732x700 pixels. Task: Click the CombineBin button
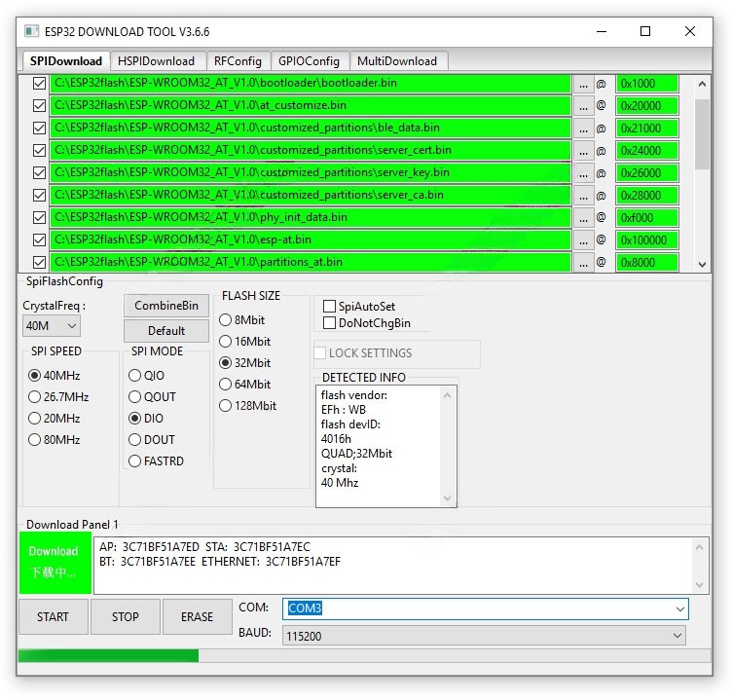coord(166,306)
